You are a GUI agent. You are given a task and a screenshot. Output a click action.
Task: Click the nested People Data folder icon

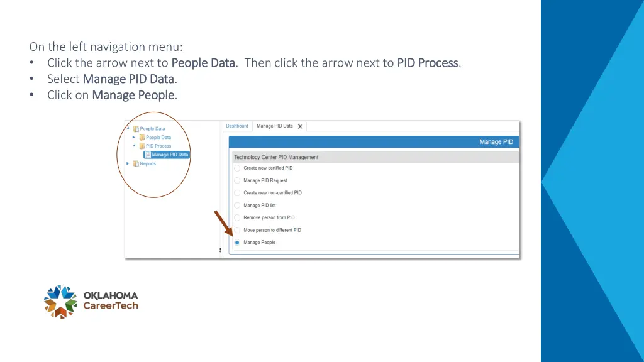click(142, 137)
